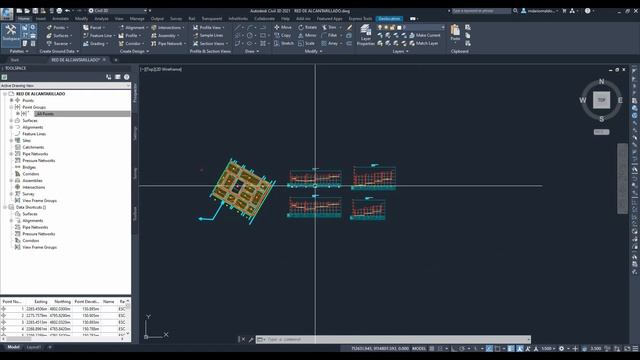Screen dimensions: 640x360
Task: Expand the Layers panel dropdown
Action: [x=400, y=51]
